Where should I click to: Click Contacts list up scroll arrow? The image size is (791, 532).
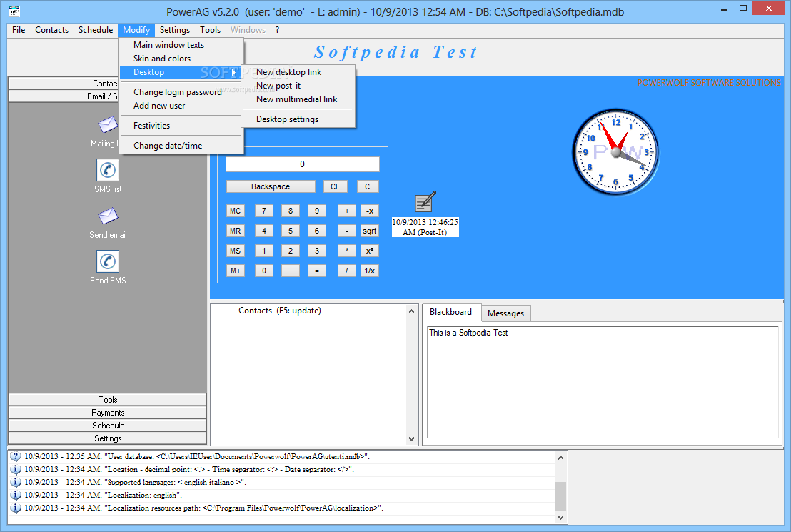click(411, 311)
